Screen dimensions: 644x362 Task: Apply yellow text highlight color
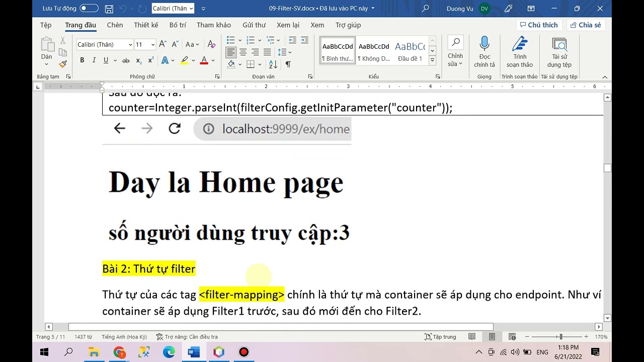point(184,60)
